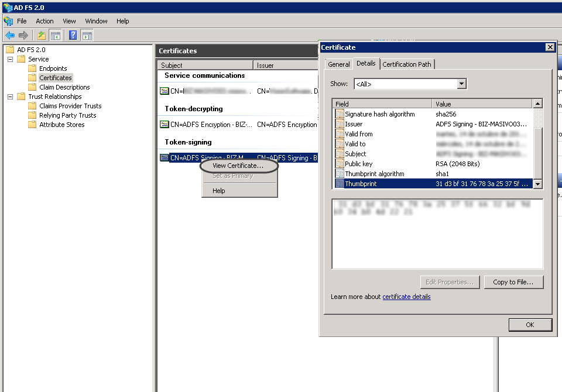
Task: Click the Issuer field icon
Action: [x=340, y=124]
